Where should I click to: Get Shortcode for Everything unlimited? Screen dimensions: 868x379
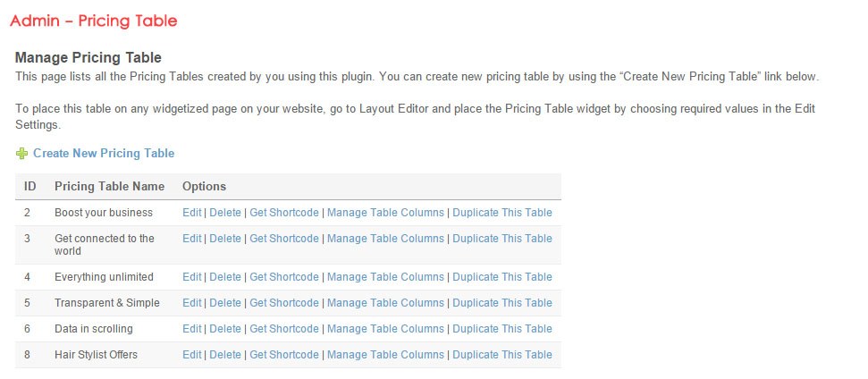(x=284, y=277)
